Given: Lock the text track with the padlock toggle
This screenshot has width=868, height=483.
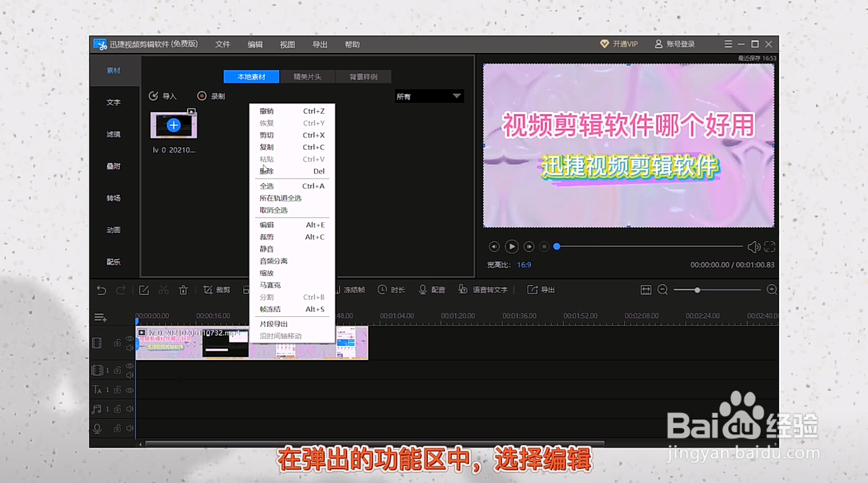Looking at the screenshot, I should point(117,390).
